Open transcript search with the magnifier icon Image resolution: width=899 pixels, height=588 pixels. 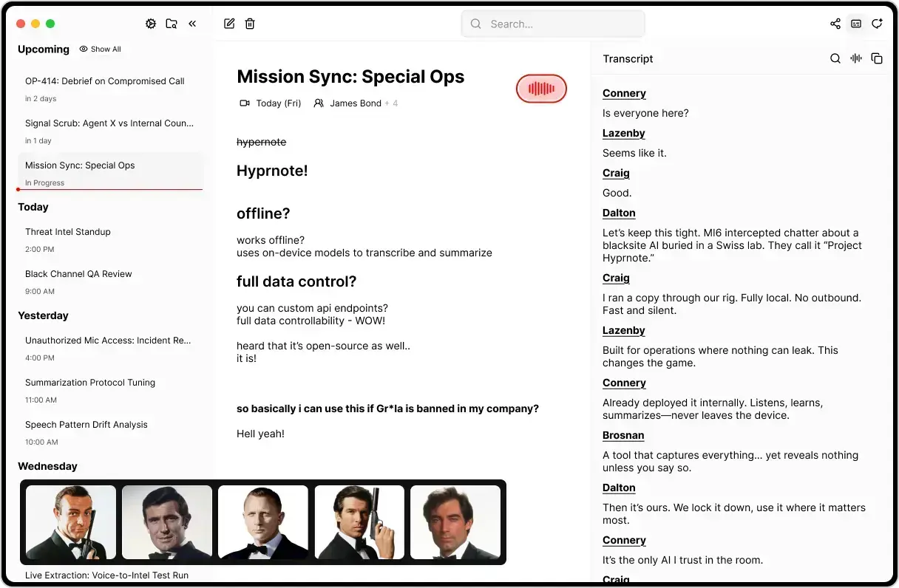[835, 58]
